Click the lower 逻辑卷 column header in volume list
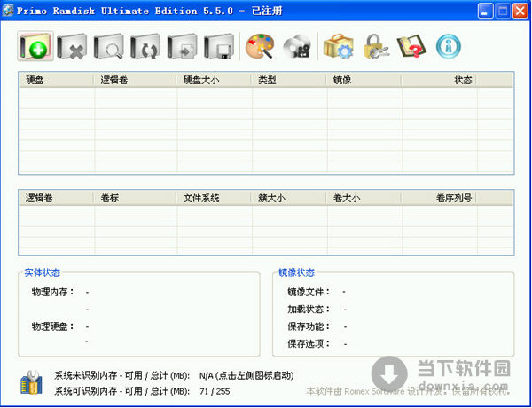This screenshot has width=532, height=408. click(x=56, y=198)
